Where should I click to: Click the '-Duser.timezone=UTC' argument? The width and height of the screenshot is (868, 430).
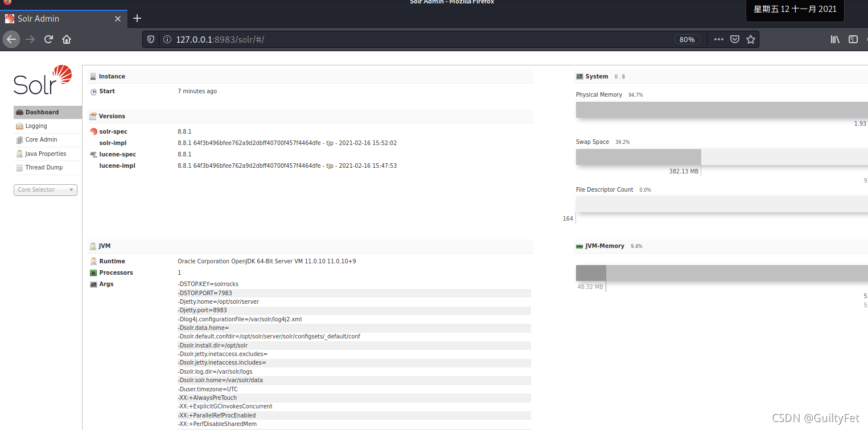207,389
